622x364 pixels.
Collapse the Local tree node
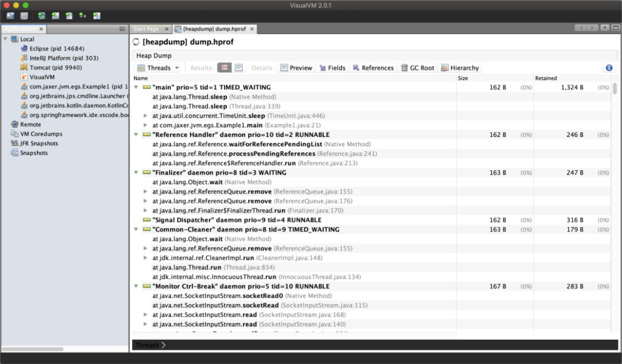point(6,39)
